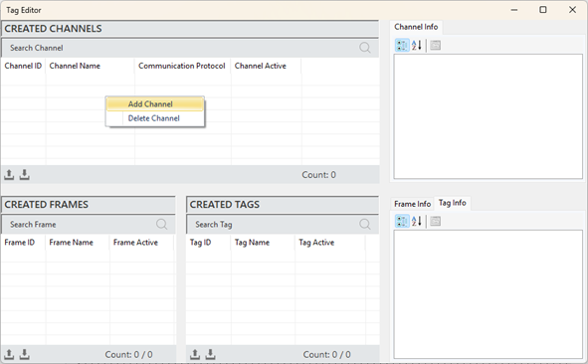Click the Alphabetical sort icon in Channel Info
This screenshot has height=364, width=588.
[x=417, y=46]
